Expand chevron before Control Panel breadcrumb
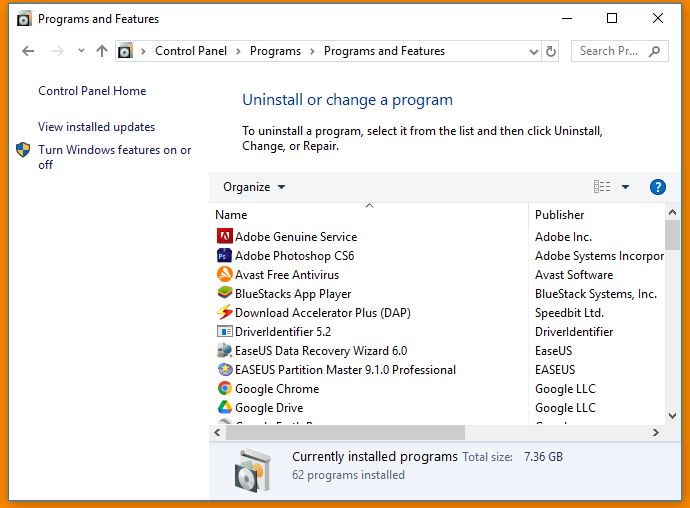The image size is (690, 508). click(143, 52)
